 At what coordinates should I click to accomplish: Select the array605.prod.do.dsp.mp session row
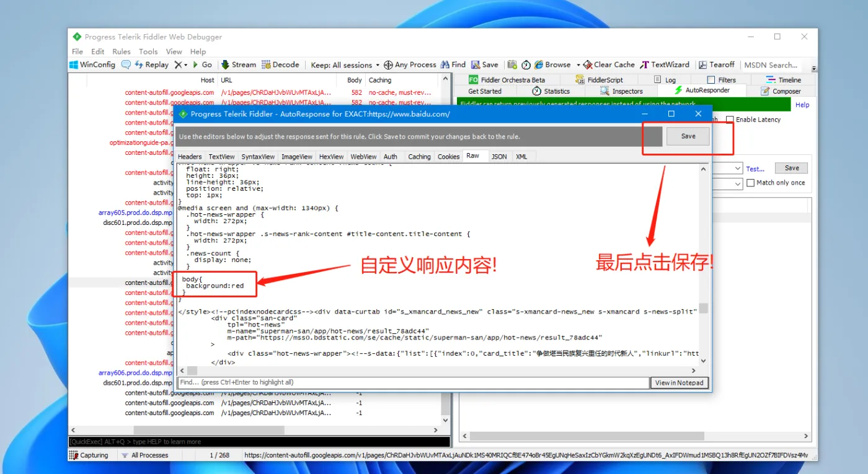point(135,213)
